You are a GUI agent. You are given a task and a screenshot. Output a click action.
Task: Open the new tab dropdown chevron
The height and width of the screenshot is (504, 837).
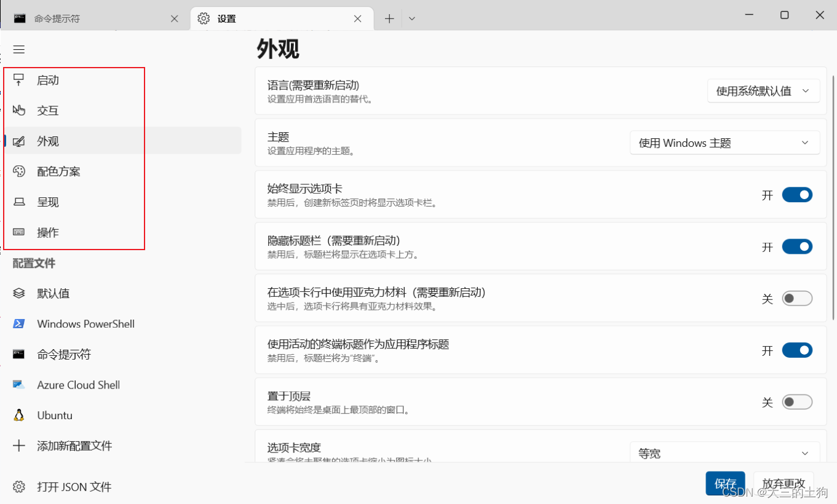point(411,18)
